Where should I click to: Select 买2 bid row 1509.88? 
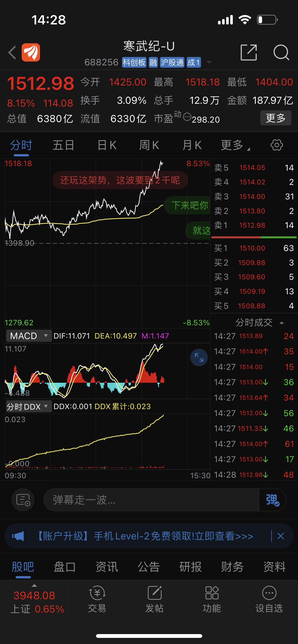(x=254, y=262)
